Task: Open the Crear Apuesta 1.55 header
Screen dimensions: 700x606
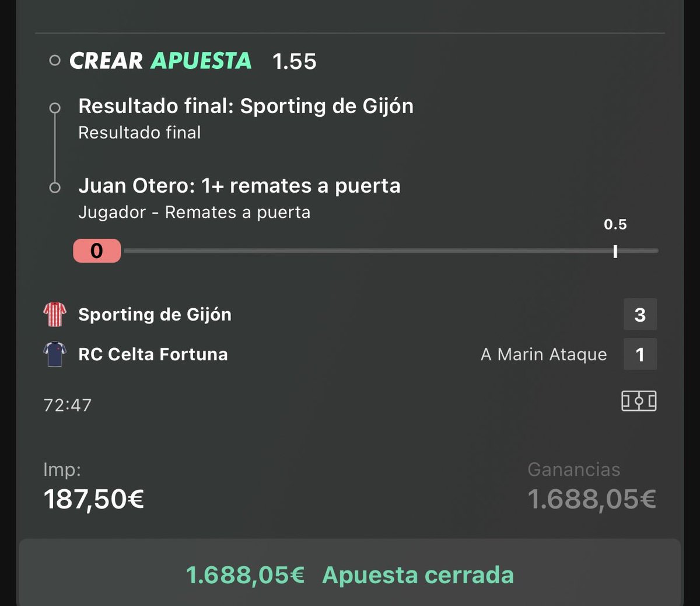Action: coord(192,61)
